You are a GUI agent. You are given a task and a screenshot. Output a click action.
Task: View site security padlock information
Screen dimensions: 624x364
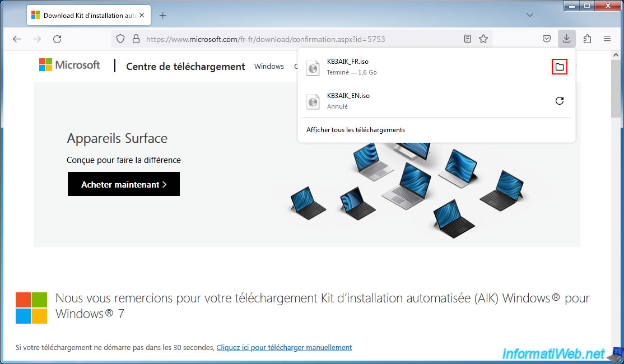point(135,39)
